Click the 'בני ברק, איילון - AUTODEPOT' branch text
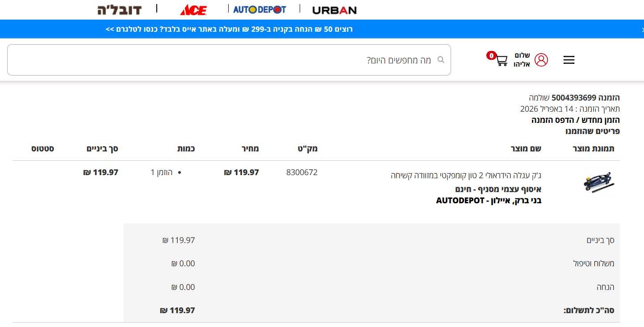The image size is (644, 327). pyautogui.click(x=489, y=201)
